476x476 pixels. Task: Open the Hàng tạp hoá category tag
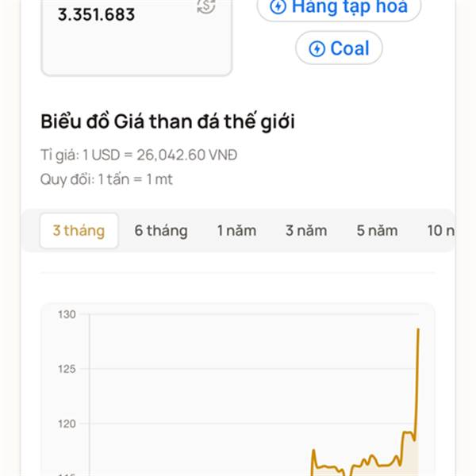(339, 7)
